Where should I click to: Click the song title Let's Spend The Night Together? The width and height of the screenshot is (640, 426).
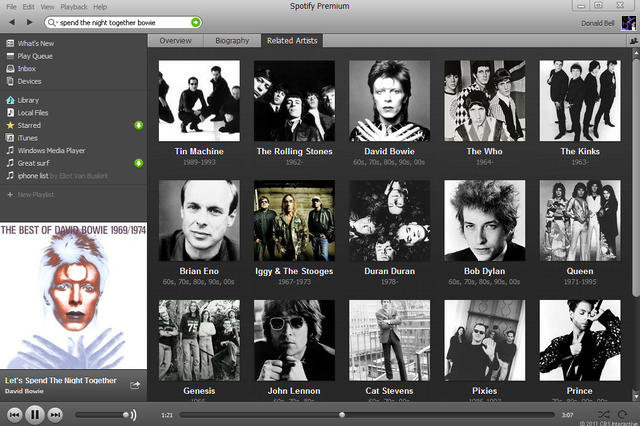pyautogui.click(x=61, y=380)
